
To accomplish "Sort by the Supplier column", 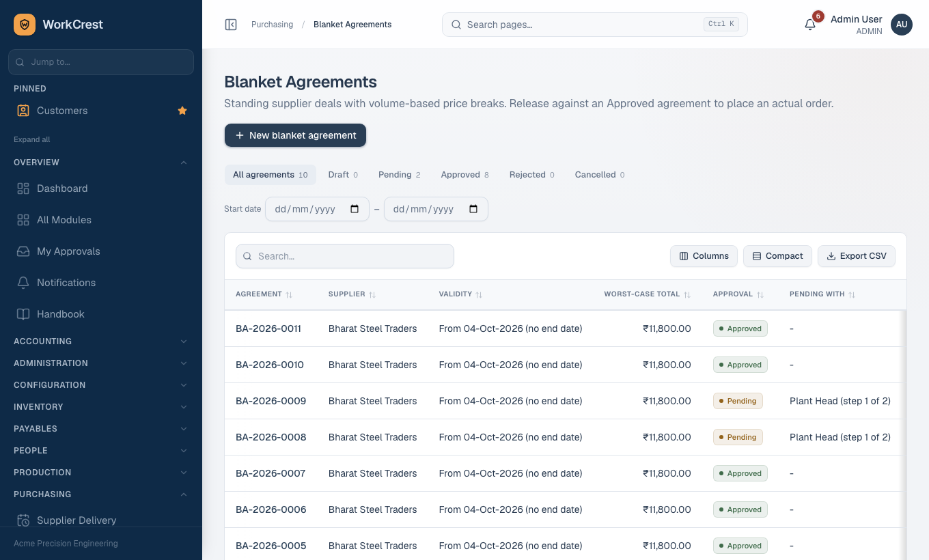I will 352,294.
